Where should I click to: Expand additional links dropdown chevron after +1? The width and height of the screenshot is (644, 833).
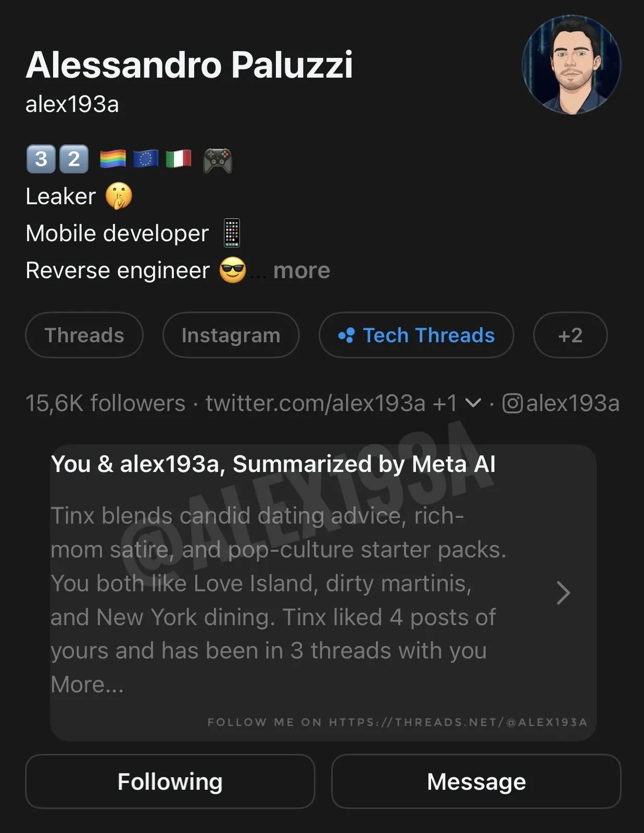tap(473, 403)
